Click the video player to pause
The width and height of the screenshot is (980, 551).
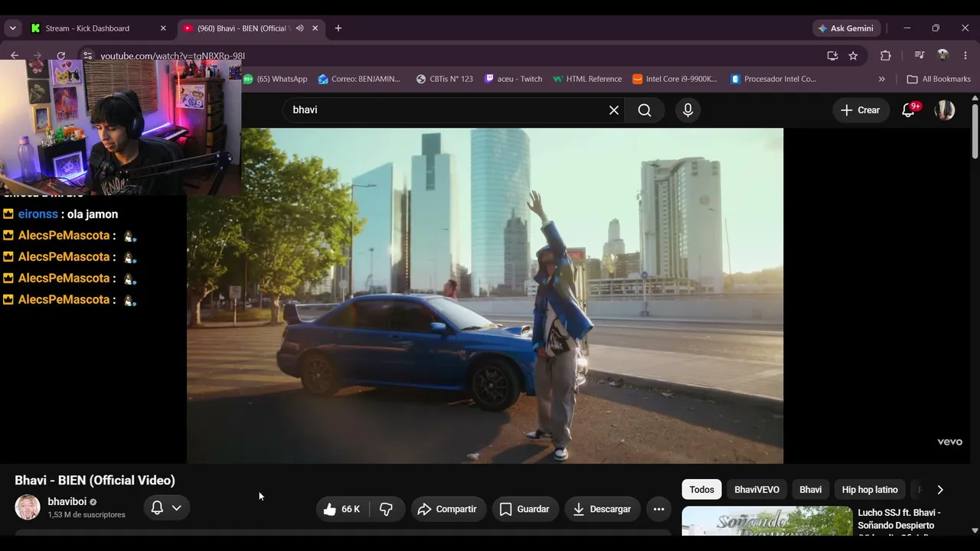tap(485, 295)
